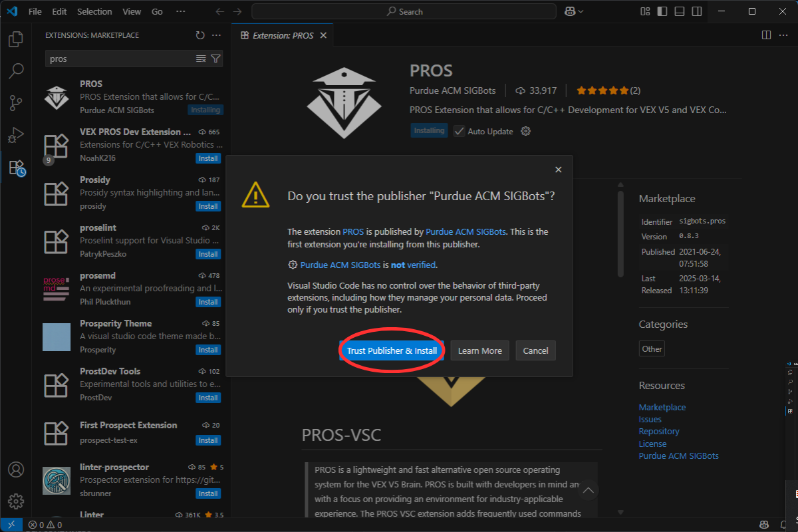Open the filter extensions funnel icon
This screenshot has height=532, width=798.
(215, 59)
